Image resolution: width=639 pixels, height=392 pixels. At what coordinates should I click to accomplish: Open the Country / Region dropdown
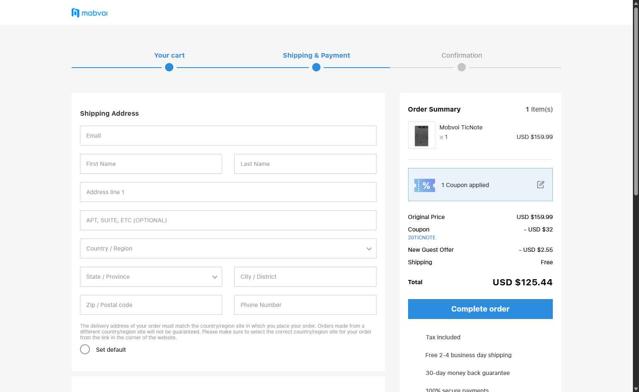(228, 249)
